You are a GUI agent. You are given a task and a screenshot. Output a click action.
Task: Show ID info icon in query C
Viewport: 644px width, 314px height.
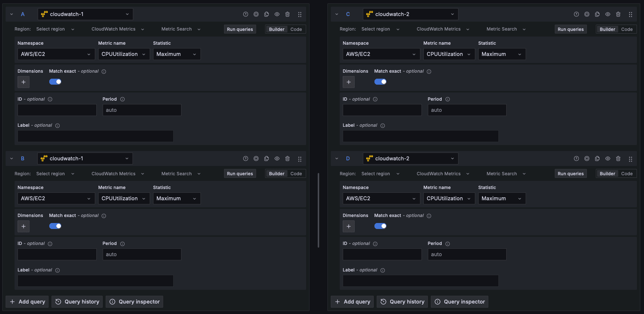[375, 99]
